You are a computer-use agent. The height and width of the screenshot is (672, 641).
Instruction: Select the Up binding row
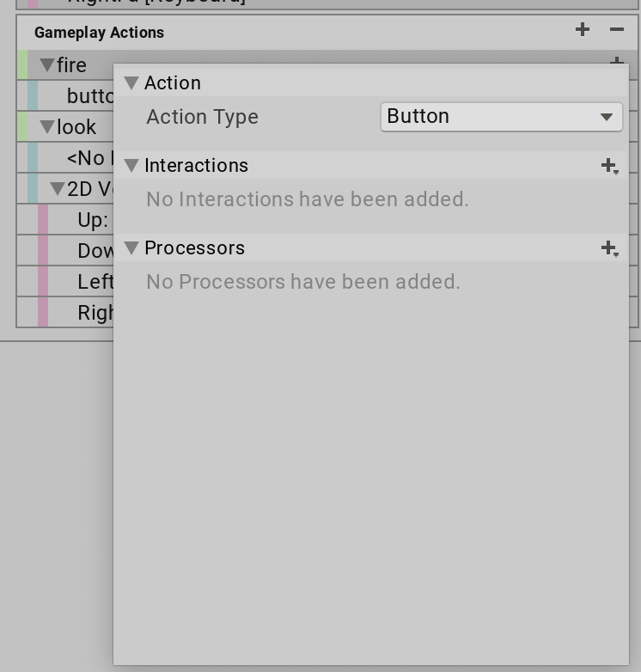pos(93,220)
